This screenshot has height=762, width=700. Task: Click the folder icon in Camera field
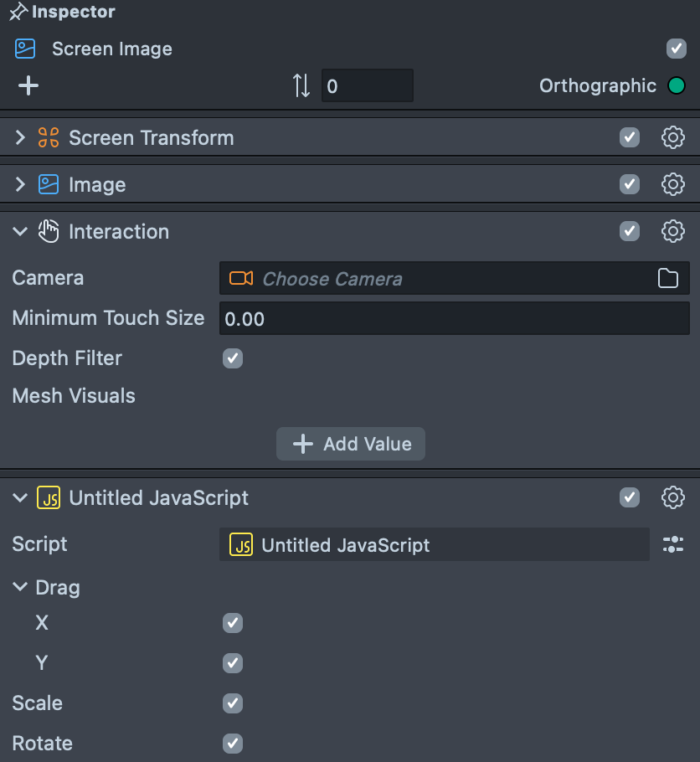coord(668,279)
